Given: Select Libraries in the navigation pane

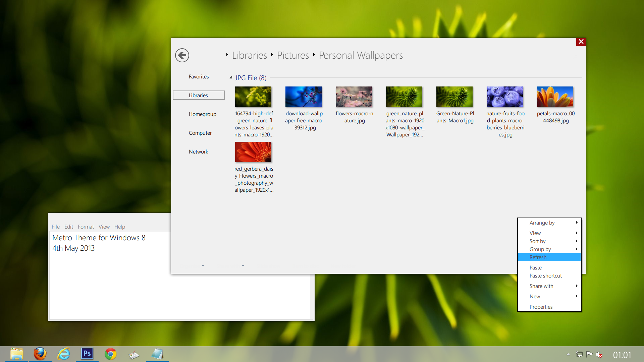Looking at the screenshot, I should pos(199,95).
